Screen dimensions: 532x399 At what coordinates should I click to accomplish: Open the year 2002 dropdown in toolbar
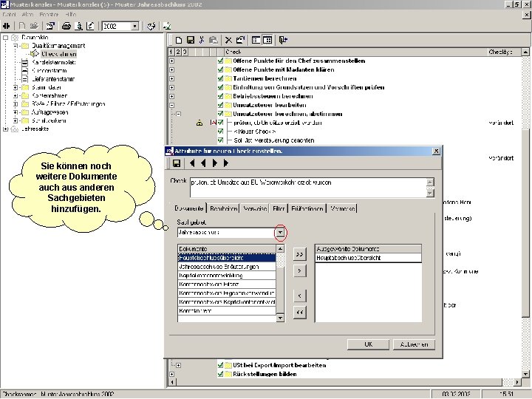click(x=134, y=26)
